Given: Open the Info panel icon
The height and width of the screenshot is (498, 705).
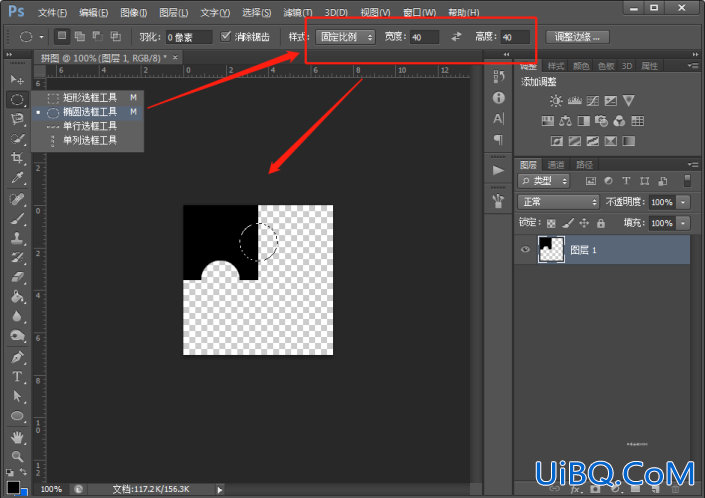Looking at the screenshot, I should click(498, 98).
